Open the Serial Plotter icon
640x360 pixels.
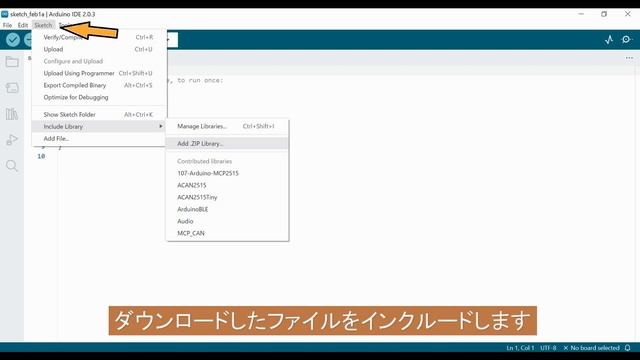(x=609, y=40)
